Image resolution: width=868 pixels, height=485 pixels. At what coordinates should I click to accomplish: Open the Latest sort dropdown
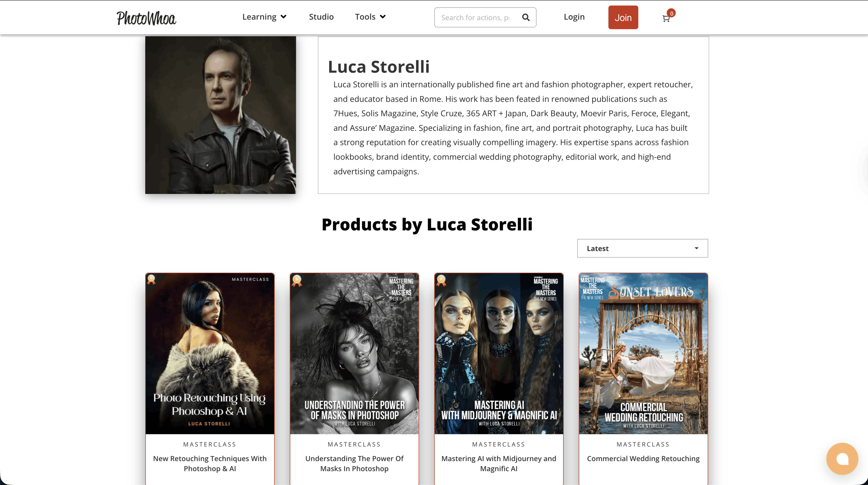pyautogui.click(x=642, y=248)
